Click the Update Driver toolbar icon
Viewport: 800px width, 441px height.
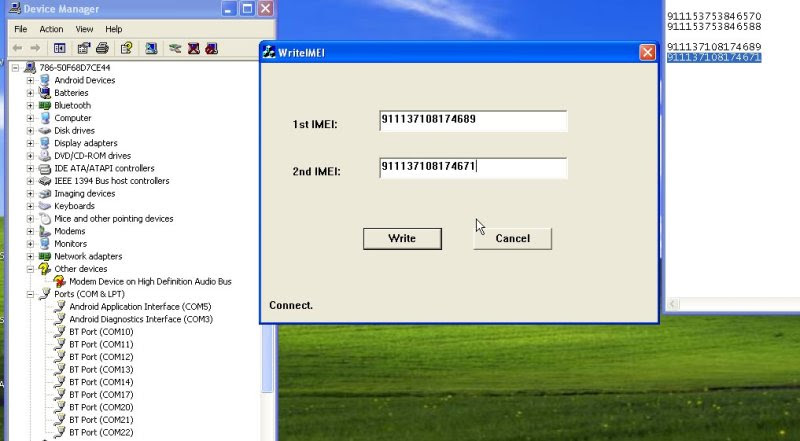coord(175,48)
